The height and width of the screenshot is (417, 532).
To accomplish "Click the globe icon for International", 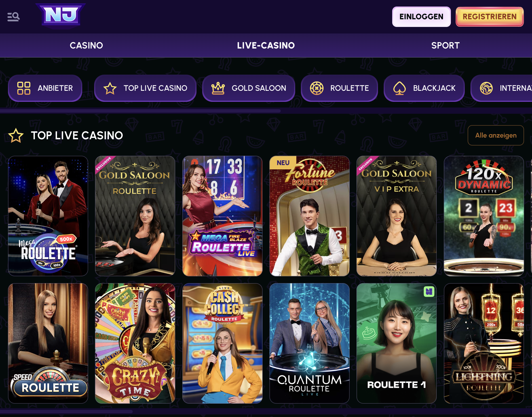I will (x=486, y=88).
